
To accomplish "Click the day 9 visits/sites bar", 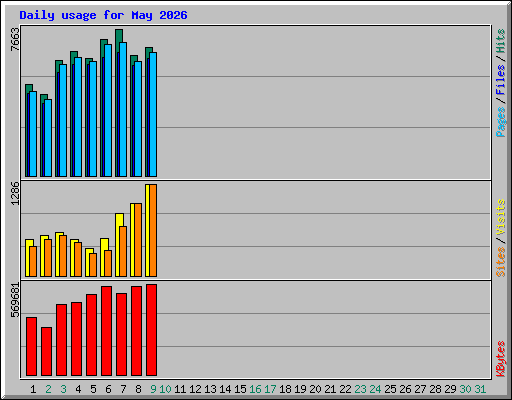I will [151, 230].
